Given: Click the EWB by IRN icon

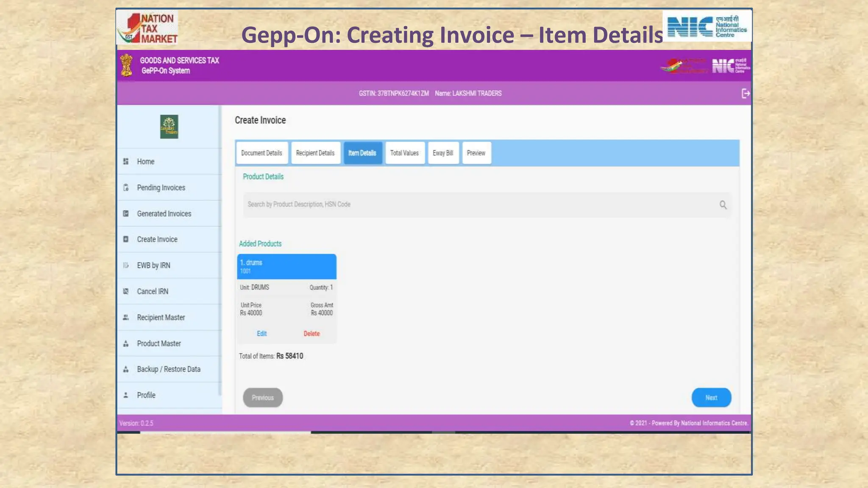Looking at the screenshot, I should pos(126,266).
